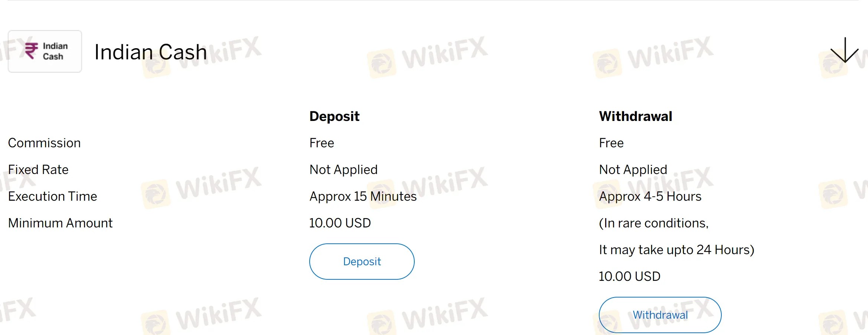Viewport: 868px width, 335px height.
Task: Click the Indian Cash title text
Action: [x=150, y=52]
